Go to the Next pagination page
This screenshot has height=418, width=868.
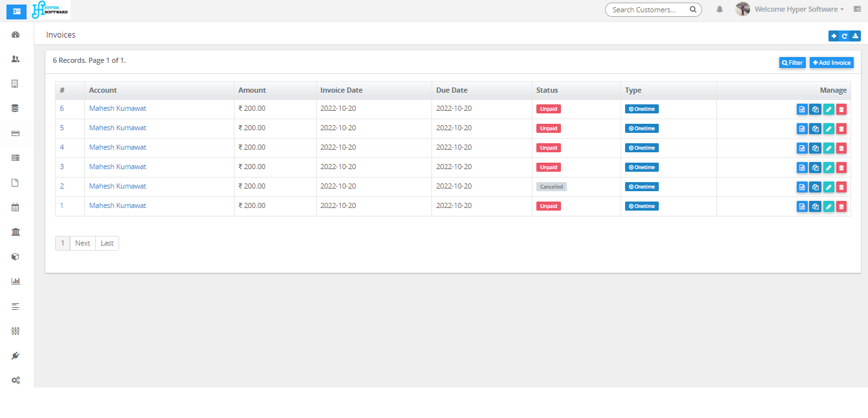click(82, 244)
